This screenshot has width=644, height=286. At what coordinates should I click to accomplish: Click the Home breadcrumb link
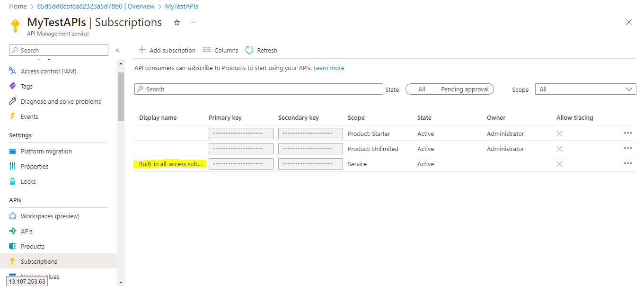click(18, 6)
